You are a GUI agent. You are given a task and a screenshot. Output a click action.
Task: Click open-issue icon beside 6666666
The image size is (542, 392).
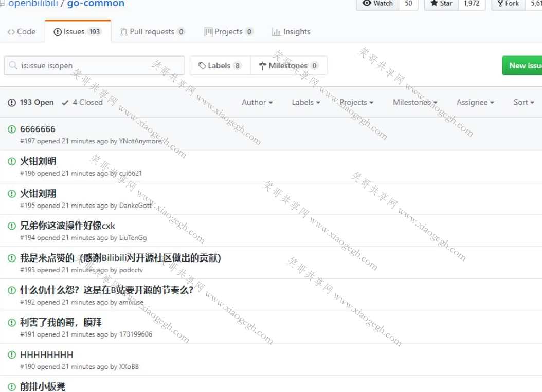point(12,129)
